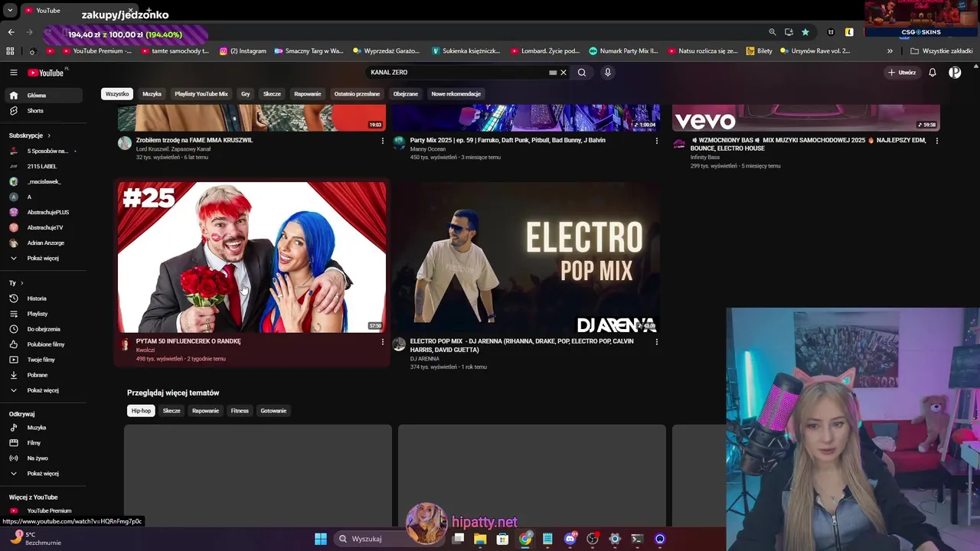Screen dimensions: 980x551
Task: Open OBS Studio from taskbar
Action: (x=593, y=539)
